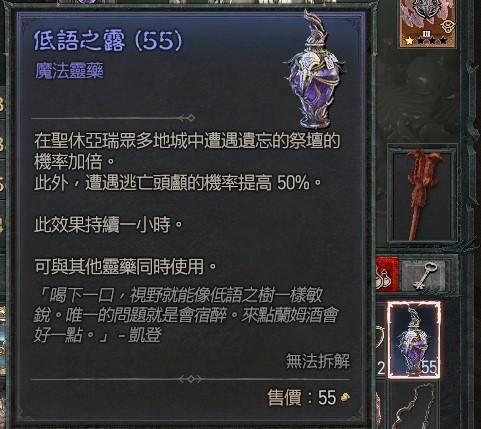This screenshot has height=429, width=481.
Task: Click the red mace weapon slot
Action: click(423, 193)
